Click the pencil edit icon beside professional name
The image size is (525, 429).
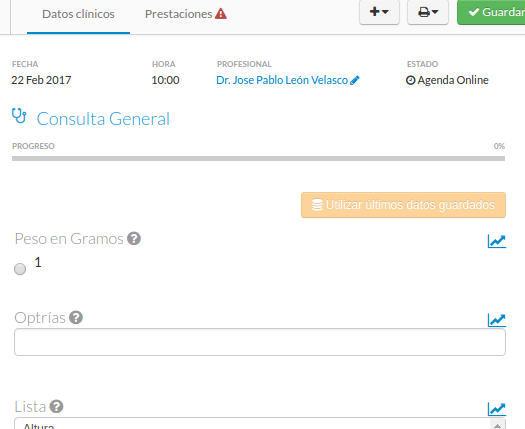tap(355, 80)
